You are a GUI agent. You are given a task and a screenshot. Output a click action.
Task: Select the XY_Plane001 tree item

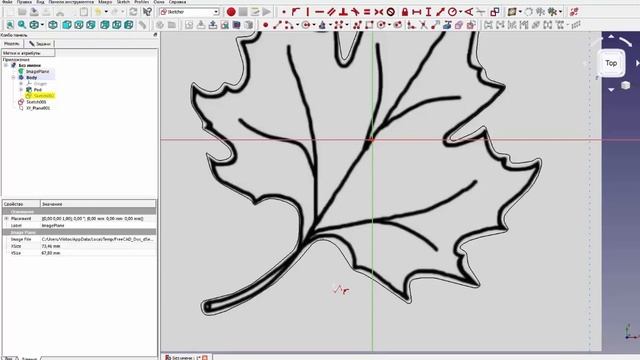(38, 108)
